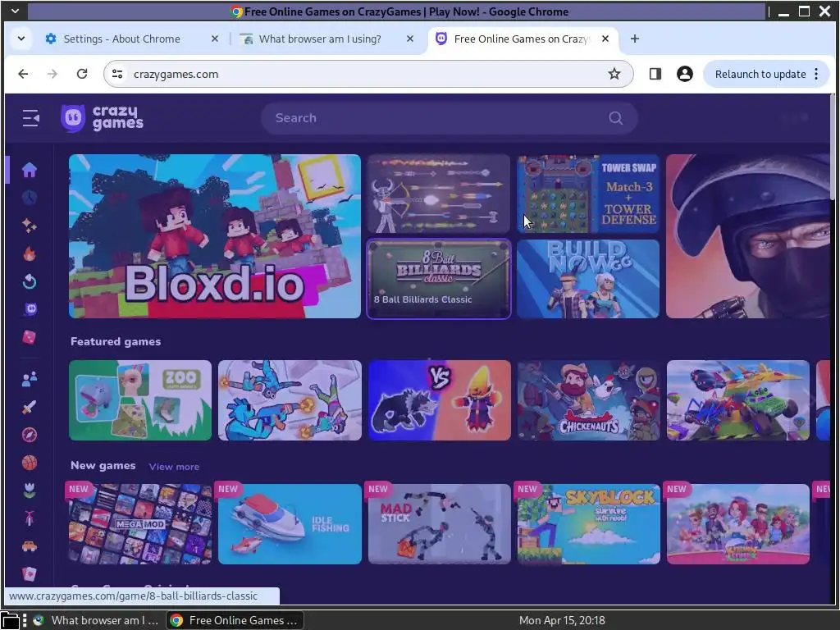
Task: Open multiplayer people icon in sidebar
Action: pyautogui.click(x=30, y=379)
